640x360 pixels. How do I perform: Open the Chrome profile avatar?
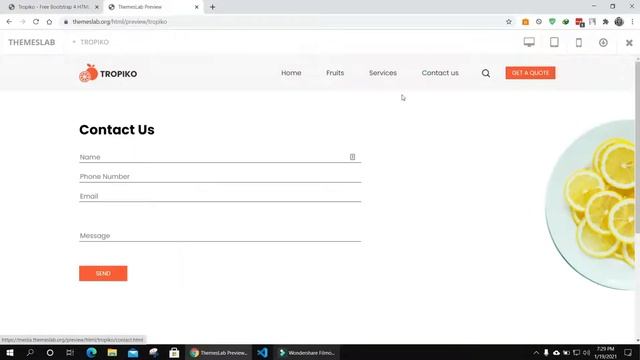(619, 22)
